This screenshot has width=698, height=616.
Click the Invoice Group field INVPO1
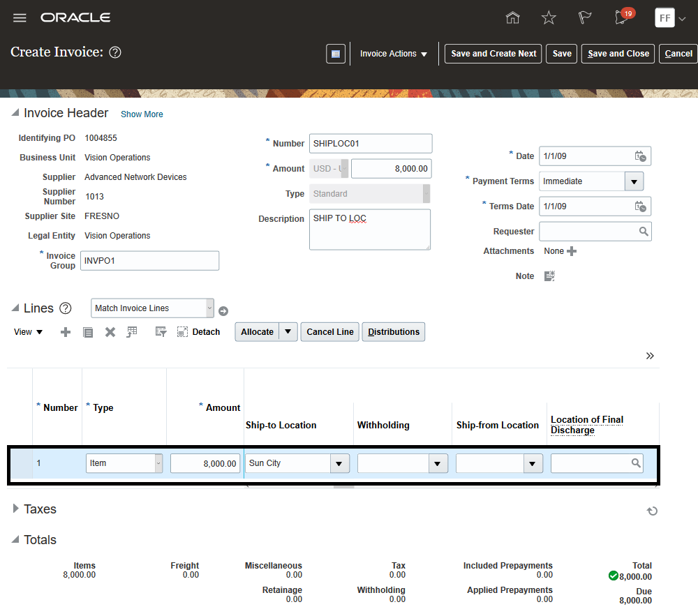149,261
